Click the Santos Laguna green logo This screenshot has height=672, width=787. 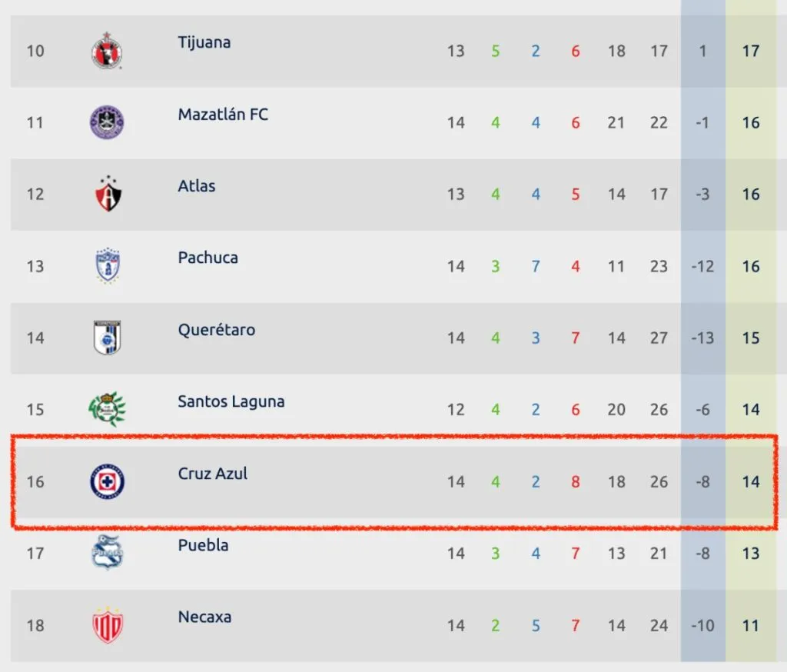(107, 409)
